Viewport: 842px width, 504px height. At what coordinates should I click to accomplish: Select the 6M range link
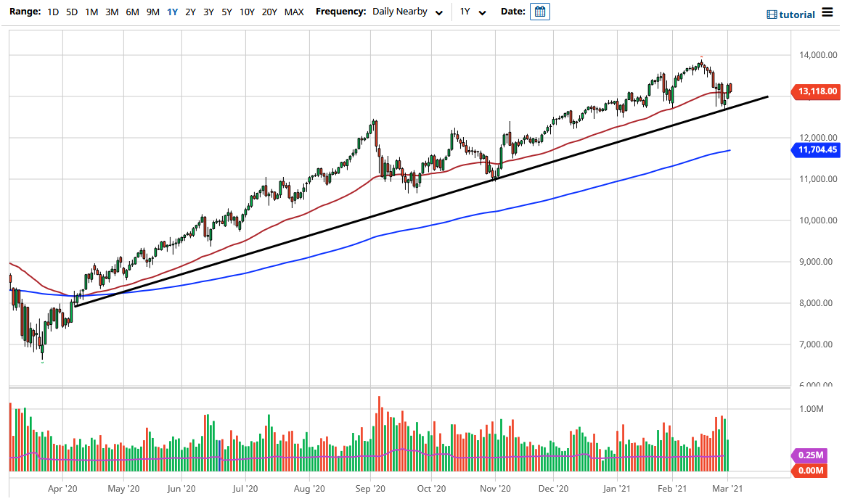click(131, 12)
